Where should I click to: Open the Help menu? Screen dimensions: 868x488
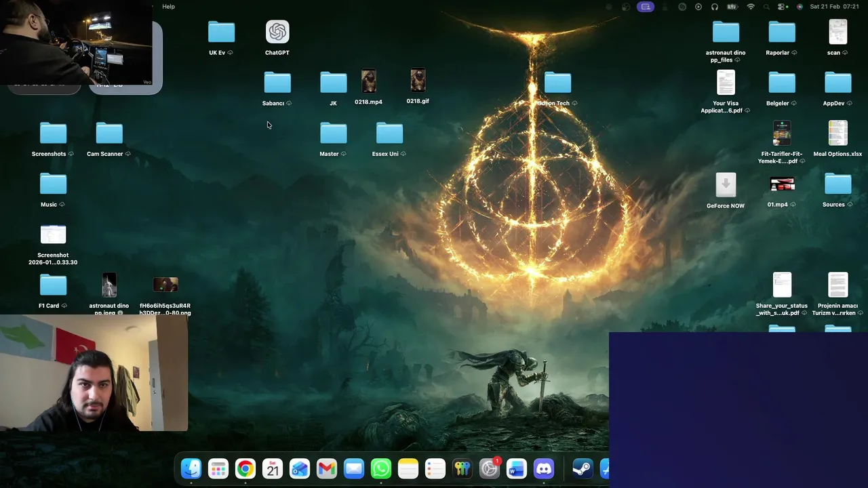point(168,6)
